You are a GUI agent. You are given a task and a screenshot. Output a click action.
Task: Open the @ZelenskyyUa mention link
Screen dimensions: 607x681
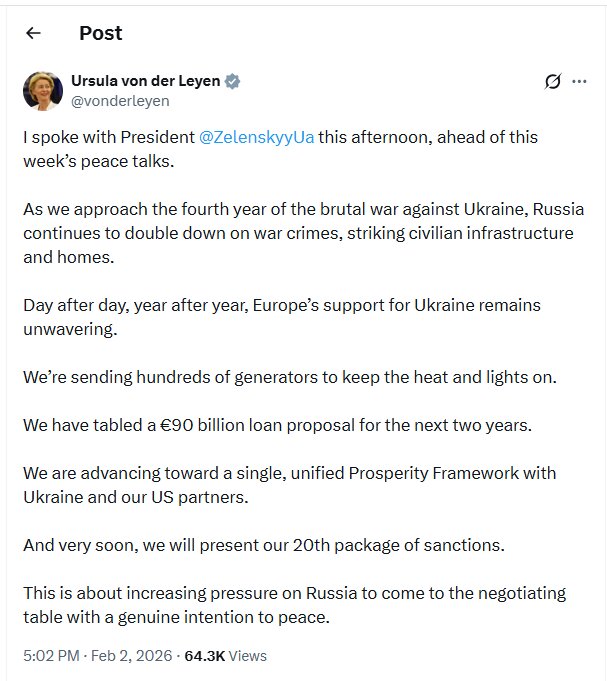[x=258, y=138]
